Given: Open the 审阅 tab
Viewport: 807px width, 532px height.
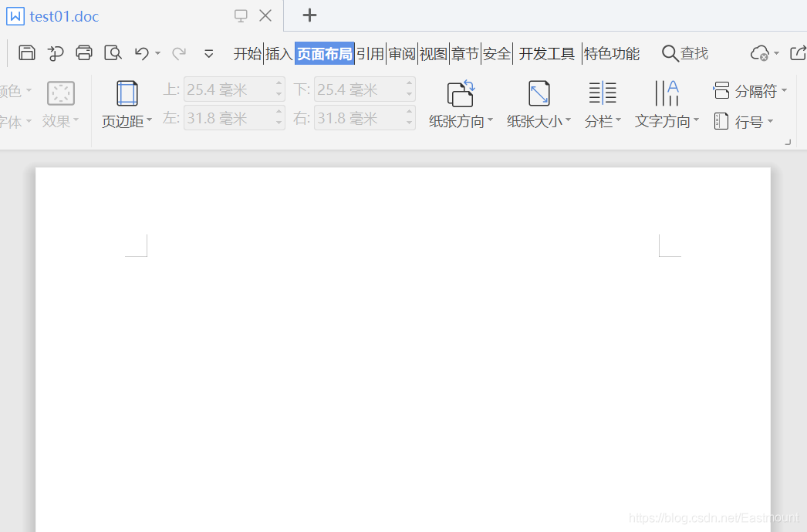Looking at the screenshot, I should click(402, 53).
